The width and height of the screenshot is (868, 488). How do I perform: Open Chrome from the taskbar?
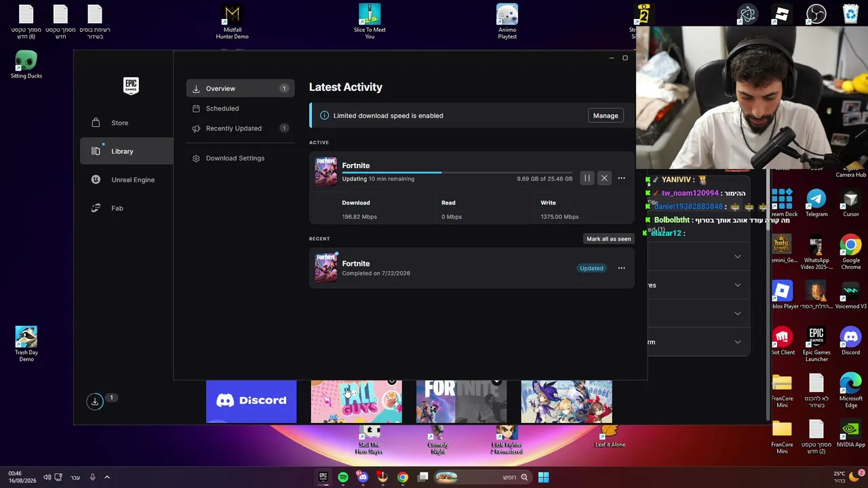[x=403, y=477]
